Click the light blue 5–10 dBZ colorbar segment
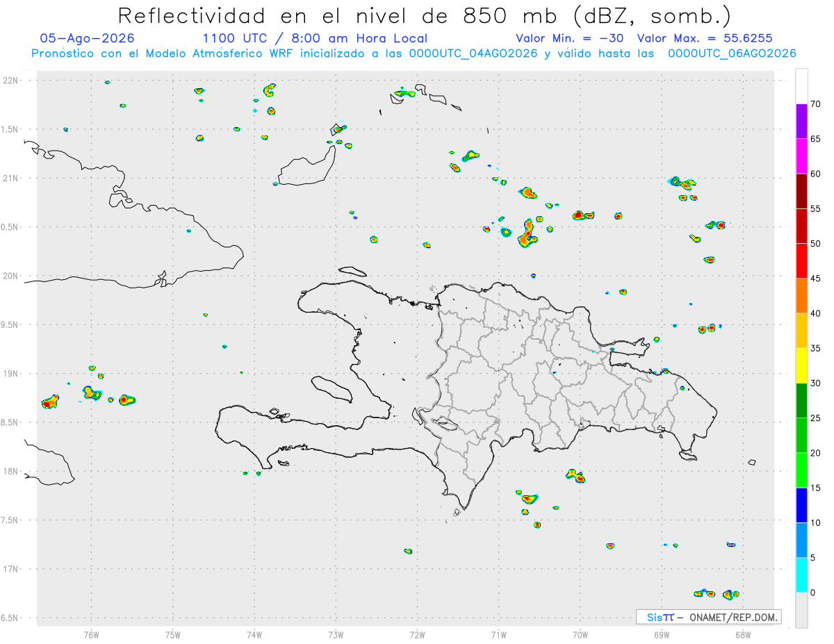The image size is (834, 644). pyautogui.click(x=801, y=540)
